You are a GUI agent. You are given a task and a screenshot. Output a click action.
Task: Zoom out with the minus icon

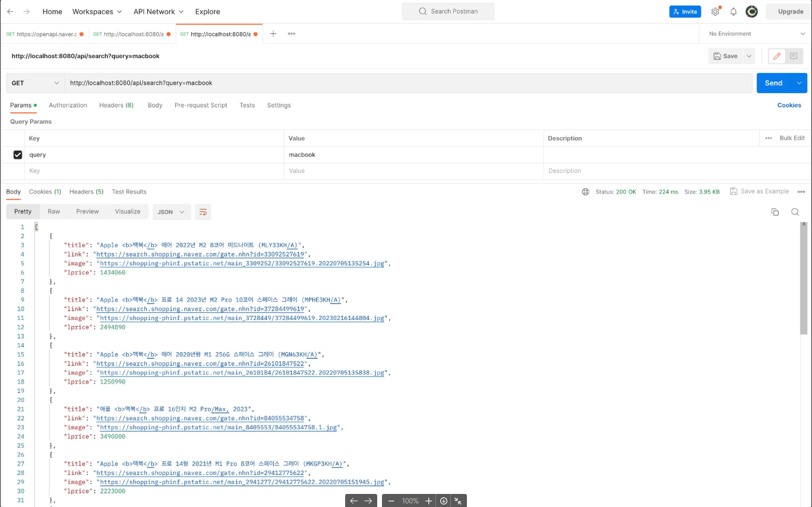[x=391, y=500]
